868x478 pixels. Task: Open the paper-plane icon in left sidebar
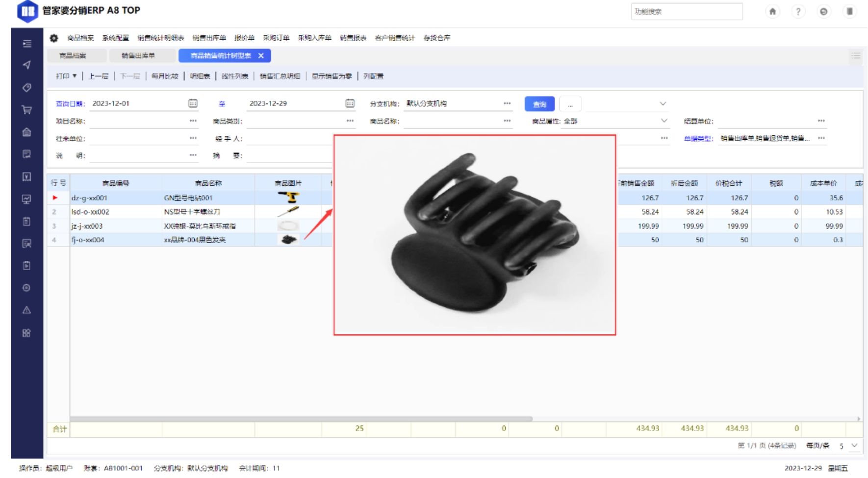(27, 65)
